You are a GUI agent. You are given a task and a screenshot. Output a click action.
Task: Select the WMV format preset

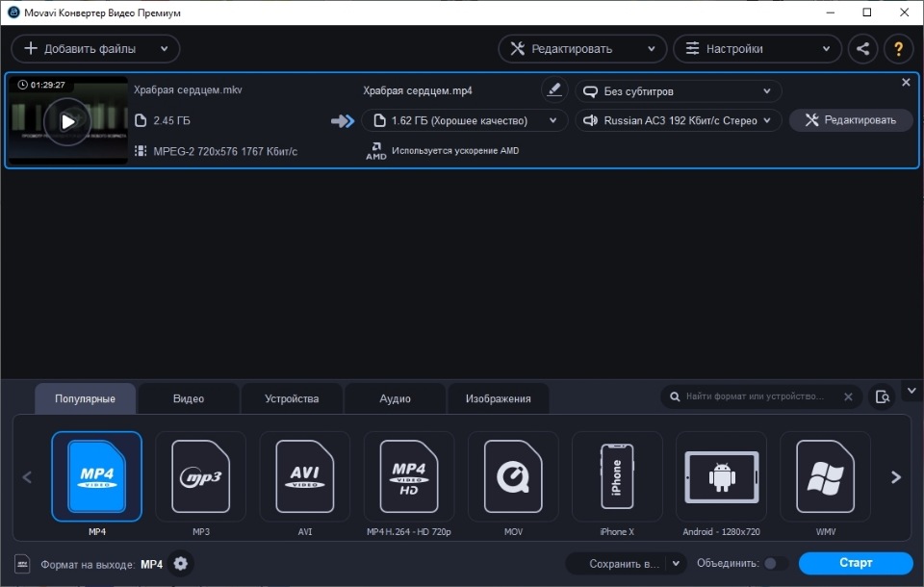pyautogui.click(x=824, y=476)
